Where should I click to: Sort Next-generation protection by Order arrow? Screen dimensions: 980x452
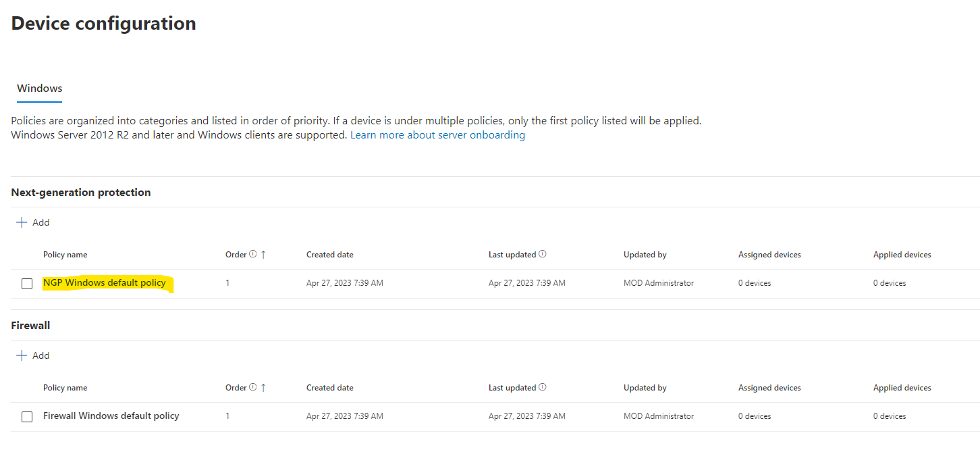click(263, 255)
